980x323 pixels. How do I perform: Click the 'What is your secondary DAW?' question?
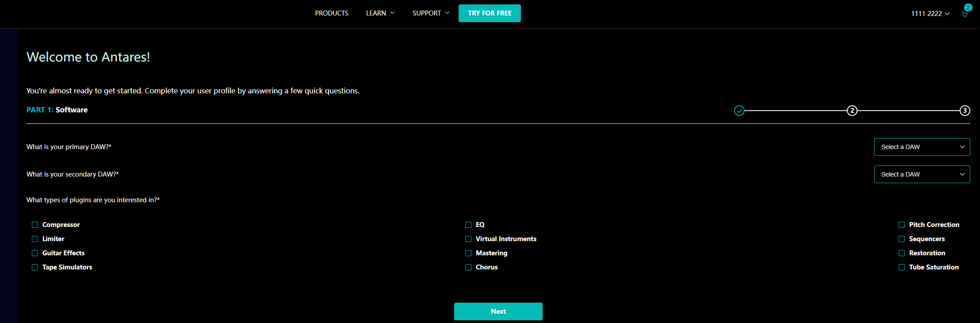coord(73,174)
